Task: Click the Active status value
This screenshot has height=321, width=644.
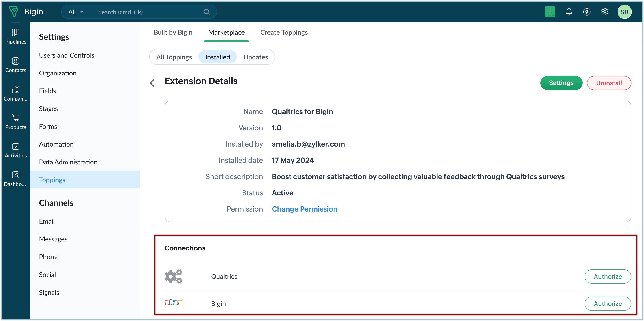Action: coord(282,193)
